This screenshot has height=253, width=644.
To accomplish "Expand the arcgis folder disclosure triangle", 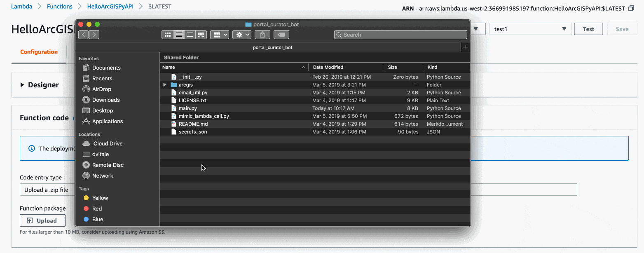I will (x=165, y=85).
